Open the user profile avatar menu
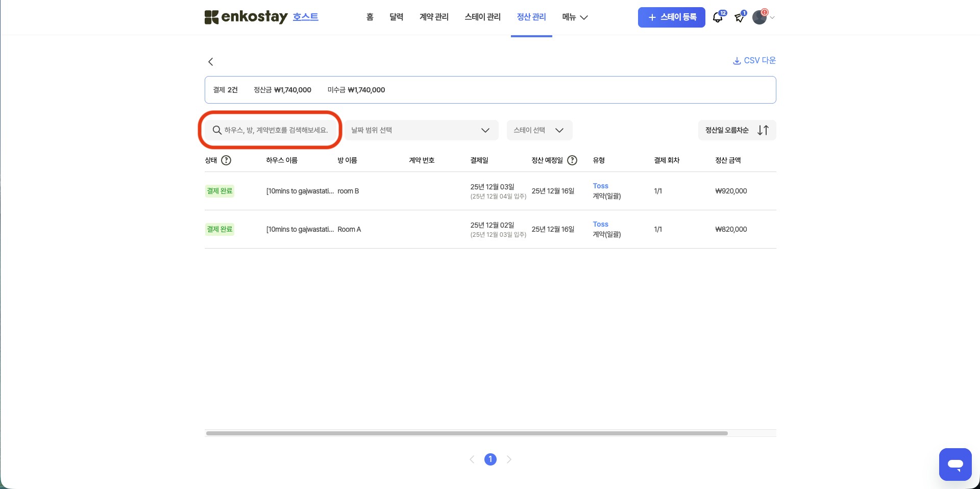 pyautogui.click(x=760, y=17)
